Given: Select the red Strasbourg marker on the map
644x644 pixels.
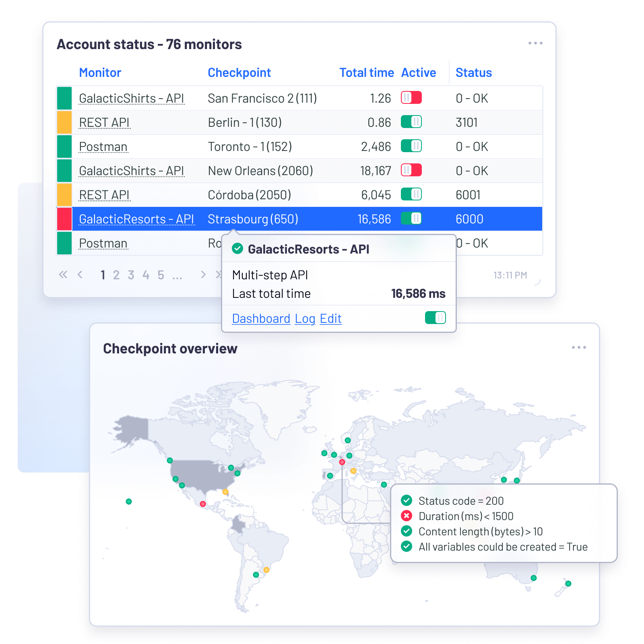Looking at the screenshot, I should (x=343, y=462).
